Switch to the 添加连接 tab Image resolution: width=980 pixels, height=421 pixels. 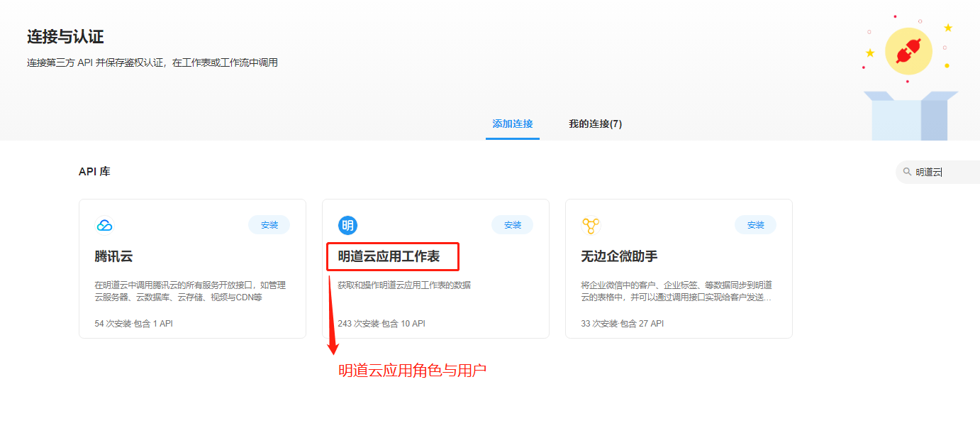click(x=512, y=124)
